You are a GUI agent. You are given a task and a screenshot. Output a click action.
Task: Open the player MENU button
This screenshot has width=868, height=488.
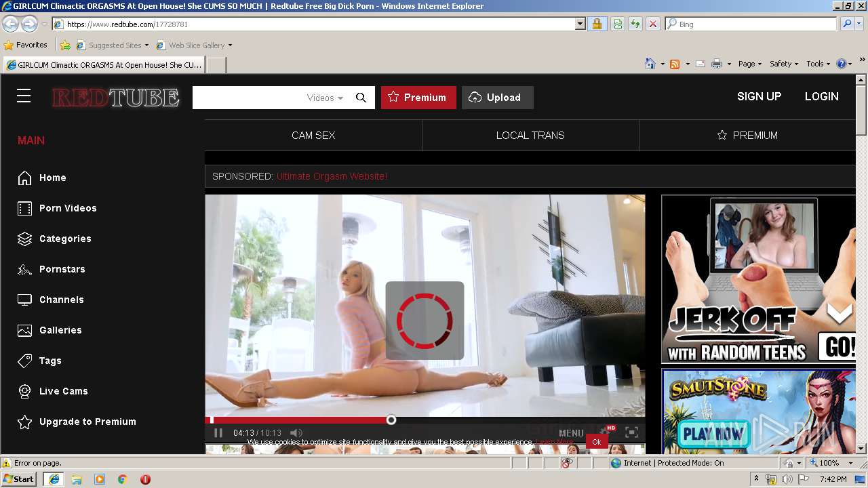coord(571,433)
